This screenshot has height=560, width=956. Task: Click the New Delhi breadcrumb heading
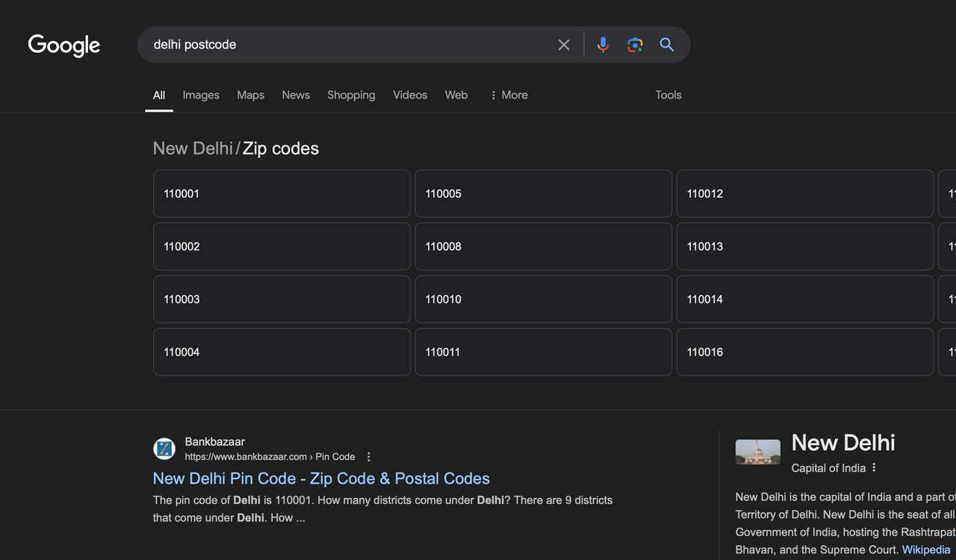193,149
